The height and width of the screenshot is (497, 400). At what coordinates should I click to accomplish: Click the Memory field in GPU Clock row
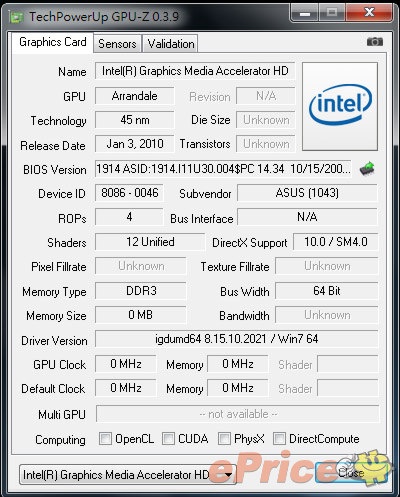pos(238,364)
